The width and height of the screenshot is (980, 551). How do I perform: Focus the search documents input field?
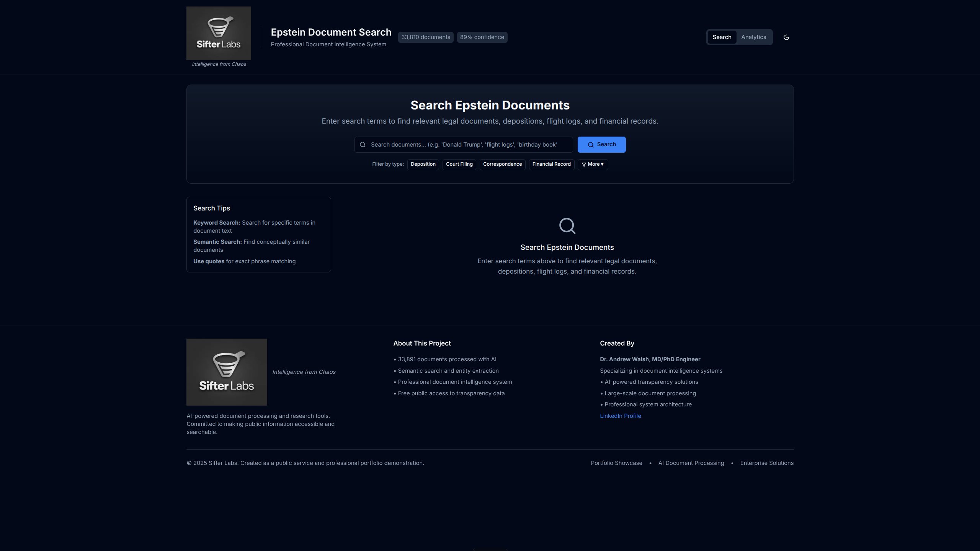coord(467,145)
